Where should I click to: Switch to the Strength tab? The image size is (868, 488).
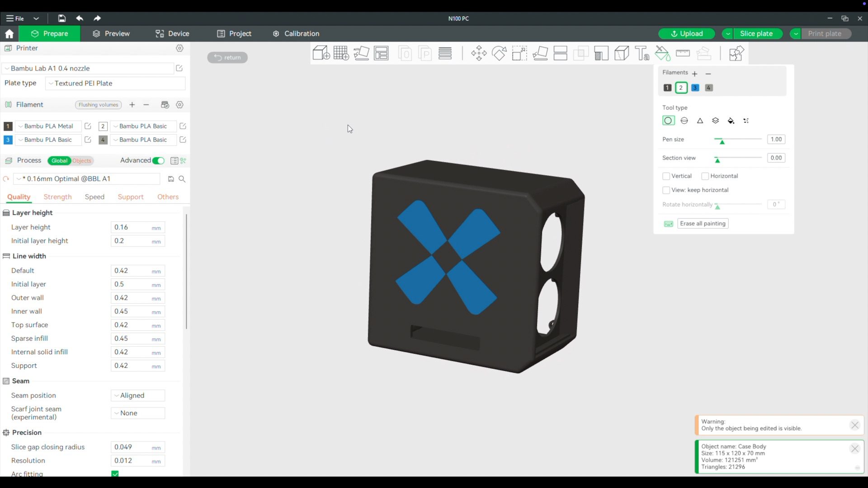pos(57,197)
